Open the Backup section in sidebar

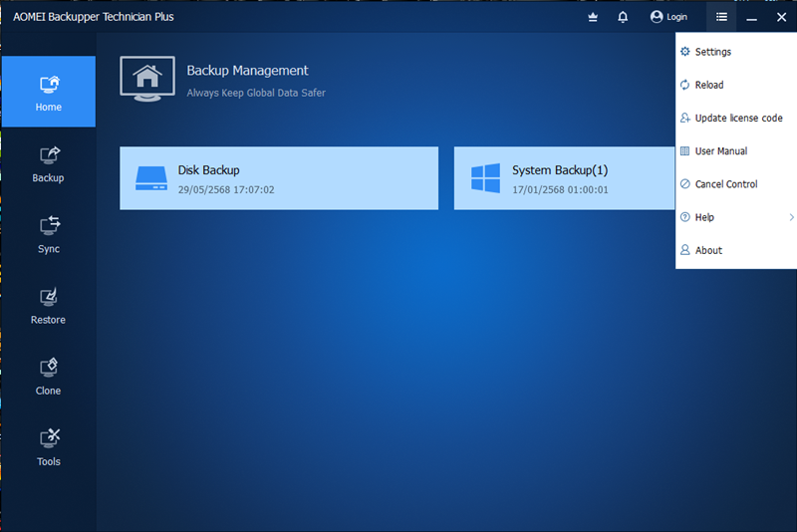(48, 163)
